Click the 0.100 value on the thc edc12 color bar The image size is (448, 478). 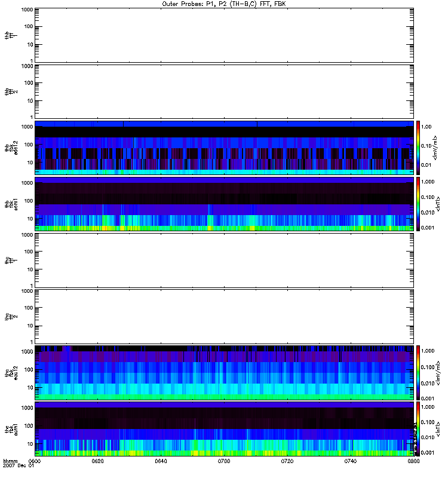(x=428, y=367)
